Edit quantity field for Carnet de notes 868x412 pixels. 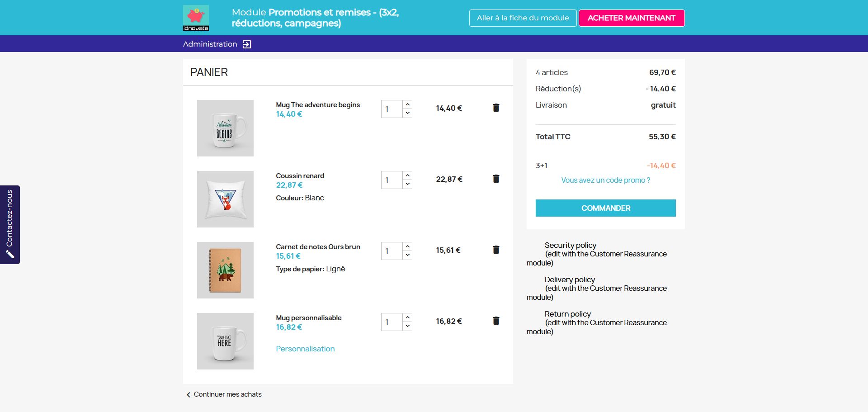pos(392,251)
